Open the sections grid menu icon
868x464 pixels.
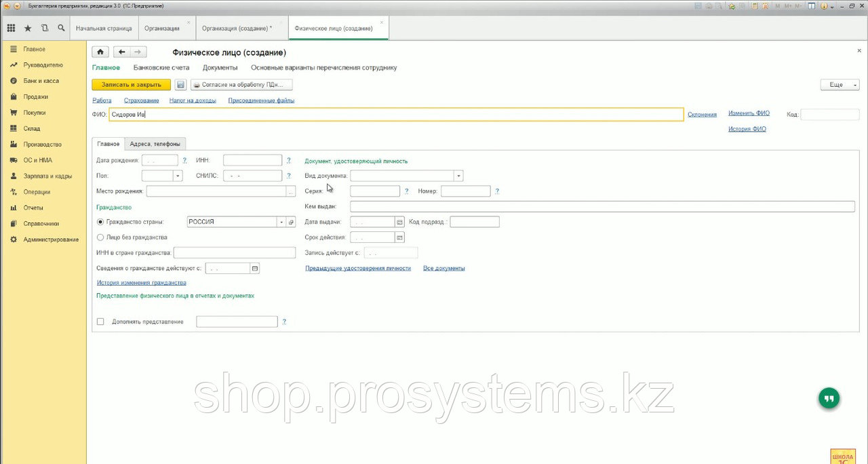click(x=11, y=28)
